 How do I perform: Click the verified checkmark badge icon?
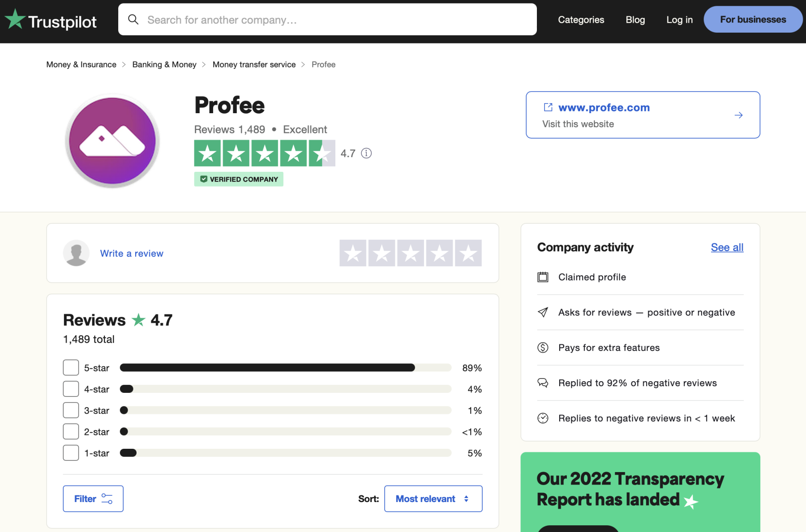(204, 179)
